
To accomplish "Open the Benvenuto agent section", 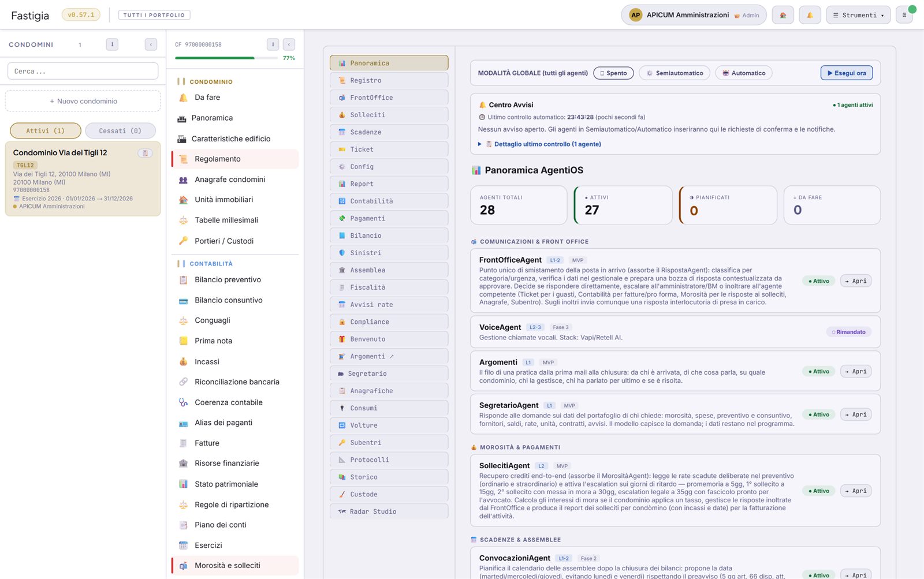I will coord(389,339).
